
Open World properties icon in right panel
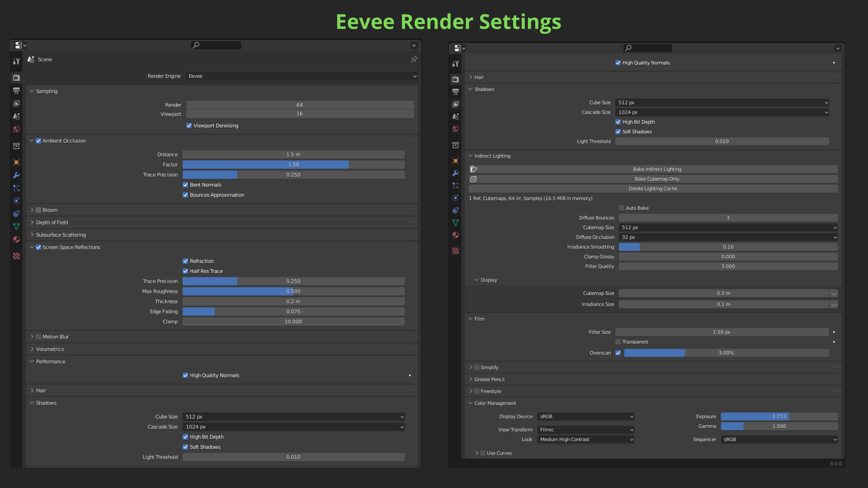[455, 129]
